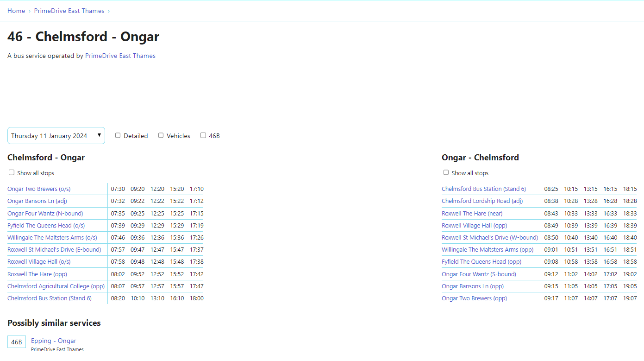Check Show all stops under Chelmsford - Ongar
Image resolution: width=644 pixels, height=361 pixels.
(12, 172)
